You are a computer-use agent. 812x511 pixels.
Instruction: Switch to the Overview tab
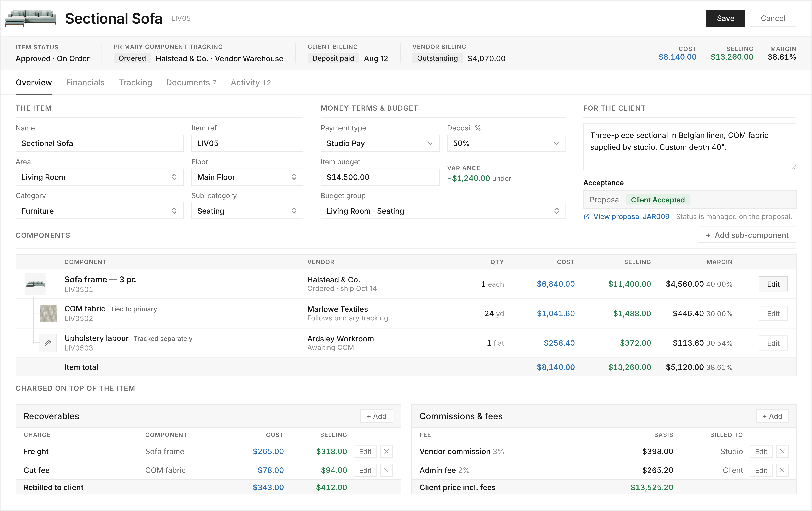click(x=34, y=83)
